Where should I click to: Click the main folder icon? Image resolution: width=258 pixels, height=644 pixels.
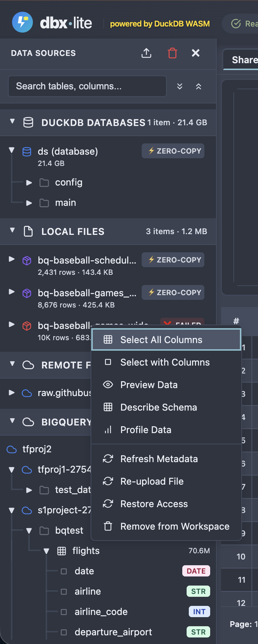44,203
